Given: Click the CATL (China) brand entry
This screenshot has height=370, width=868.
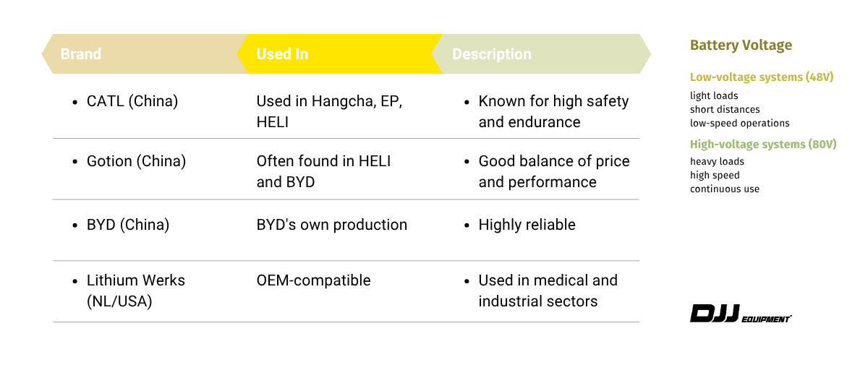Looking at the screenshot, I should point(132,101).
